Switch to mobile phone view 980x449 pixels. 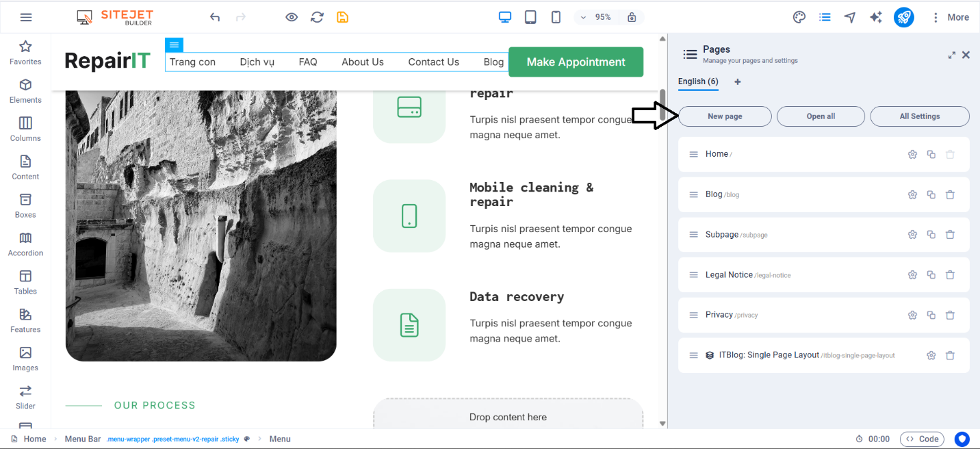click(x=556, y=17)
